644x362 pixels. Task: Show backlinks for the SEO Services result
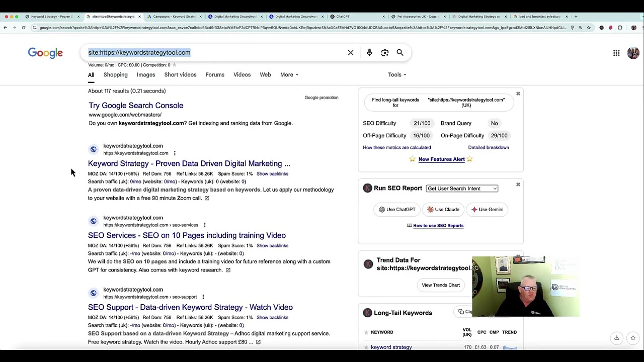[272, 246]
